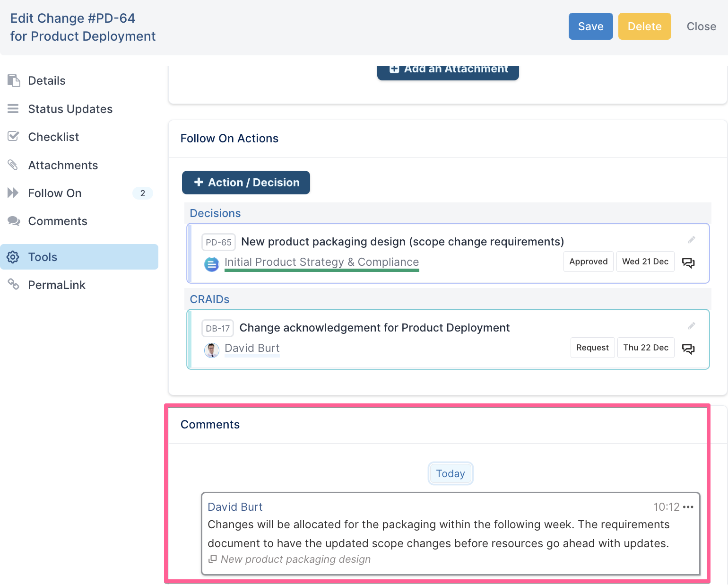Click David Burt's avatar in DB-17
Image resolution: width=728 pixels, height=585 pixels.
212,350
